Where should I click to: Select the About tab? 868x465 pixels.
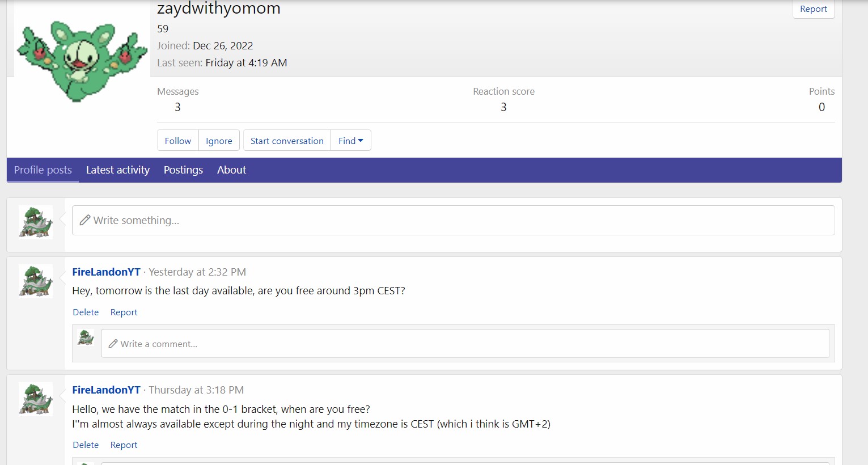(231, 170)
